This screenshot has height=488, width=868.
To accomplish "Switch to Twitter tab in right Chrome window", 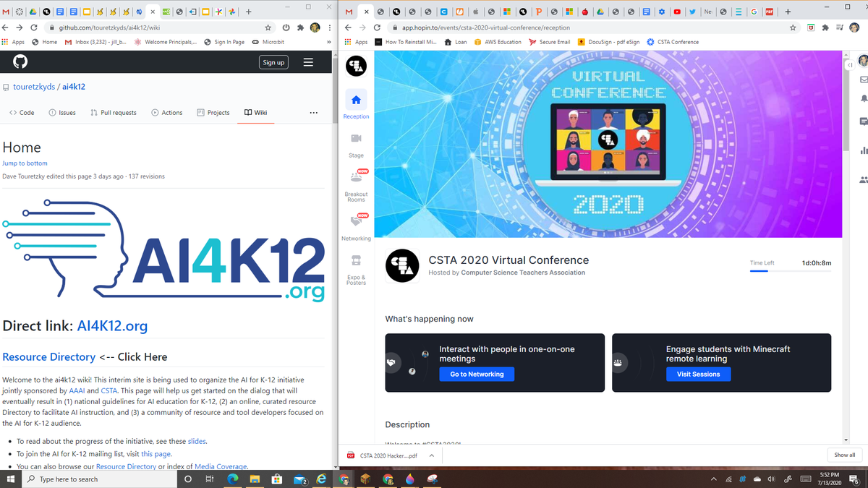I will pyautogui.click(x=692, y=12).
